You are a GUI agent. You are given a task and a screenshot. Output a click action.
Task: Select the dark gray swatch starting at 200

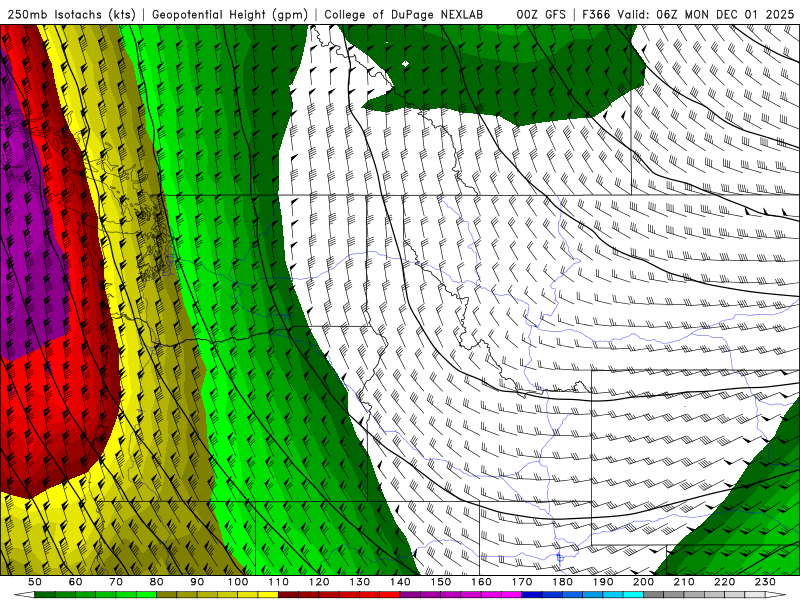654,595
